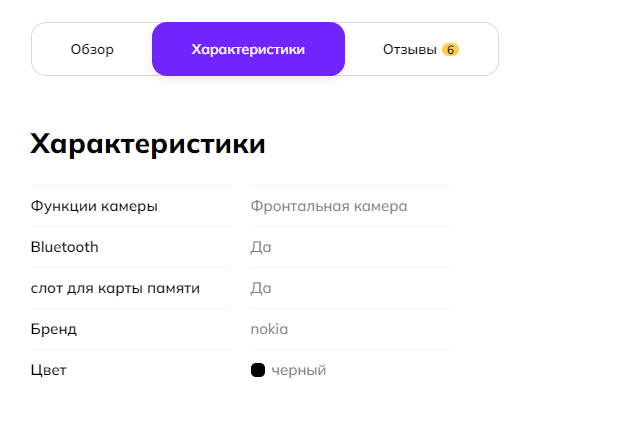Click the black color swatch

pos(257,370)
